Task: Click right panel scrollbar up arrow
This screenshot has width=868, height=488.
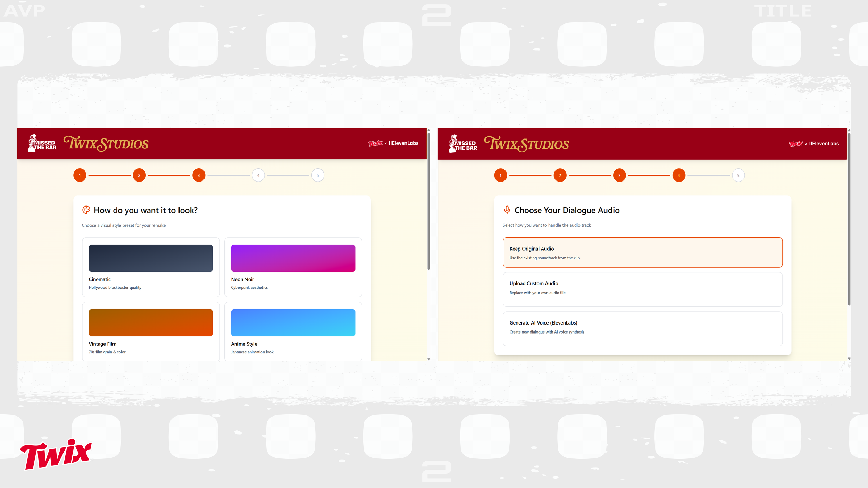Action: [849, 130]
